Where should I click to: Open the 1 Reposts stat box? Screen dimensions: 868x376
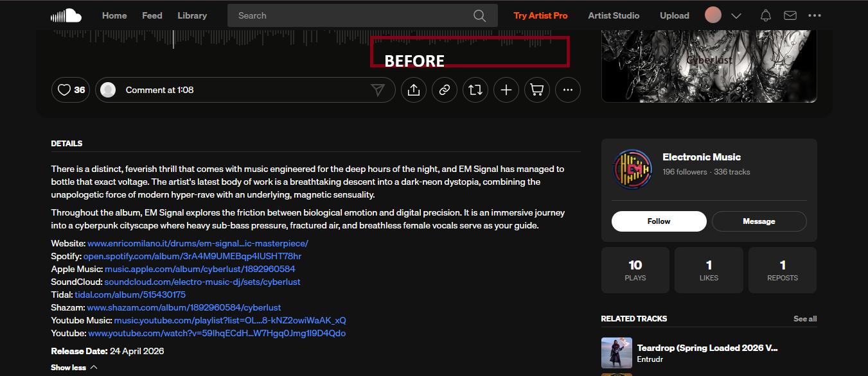783,270
